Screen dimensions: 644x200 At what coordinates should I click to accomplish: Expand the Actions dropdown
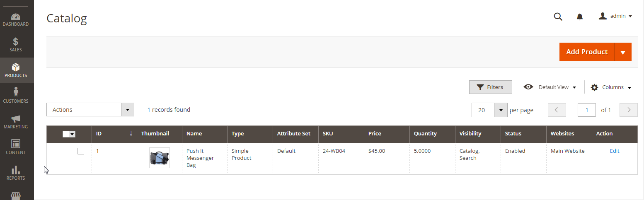(90, 110)
